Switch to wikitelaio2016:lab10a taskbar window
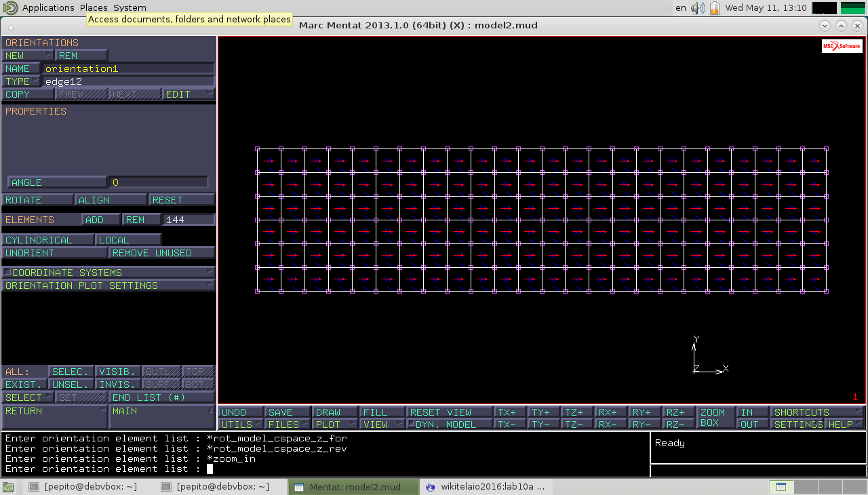This screenshot has width=868, height=495. click(486, 487)
